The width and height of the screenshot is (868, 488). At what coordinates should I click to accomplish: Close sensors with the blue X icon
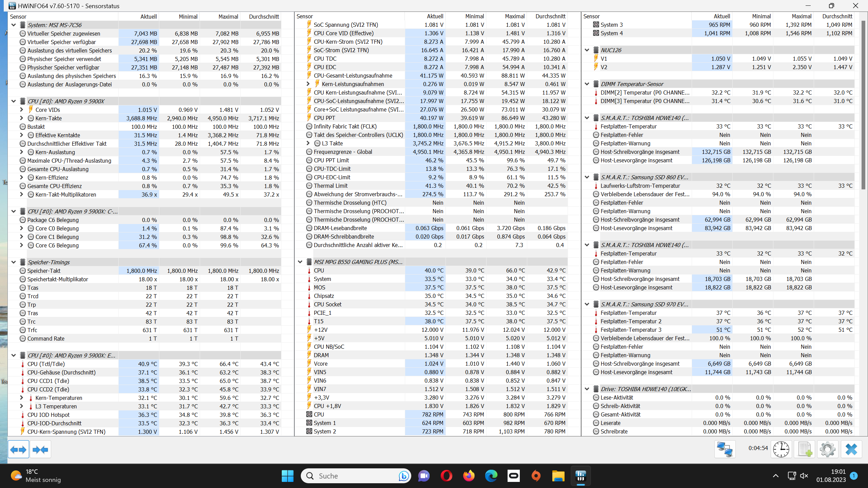pyautogui.click(x=851, y=450)
